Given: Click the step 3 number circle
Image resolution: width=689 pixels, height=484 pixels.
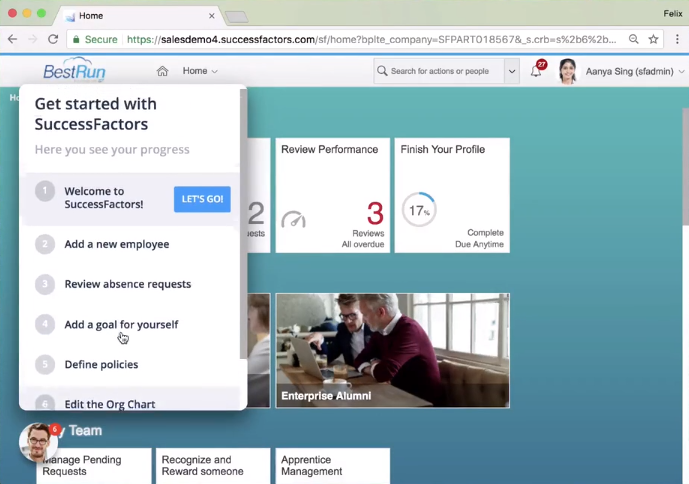Looking at the screenshot, I should pyautogui.click(x=45, y=284).
